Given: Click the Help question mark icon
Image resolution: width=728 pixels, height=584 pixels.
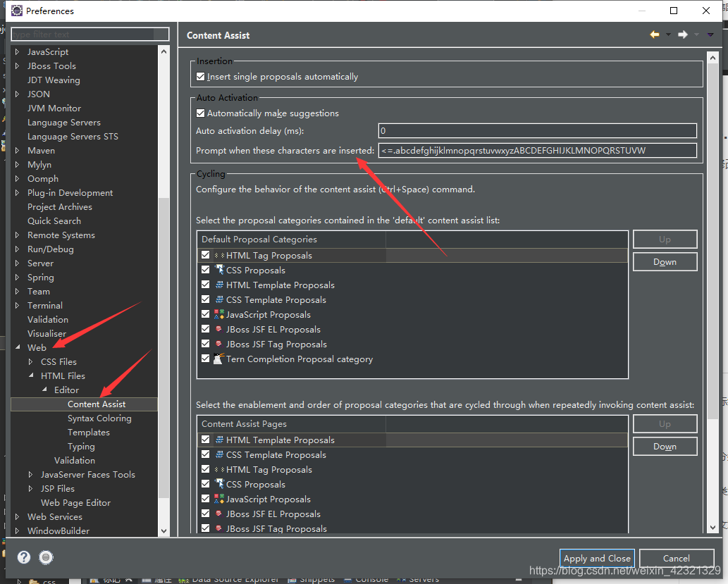Looking at the screenshot, I should coord(24,557).
